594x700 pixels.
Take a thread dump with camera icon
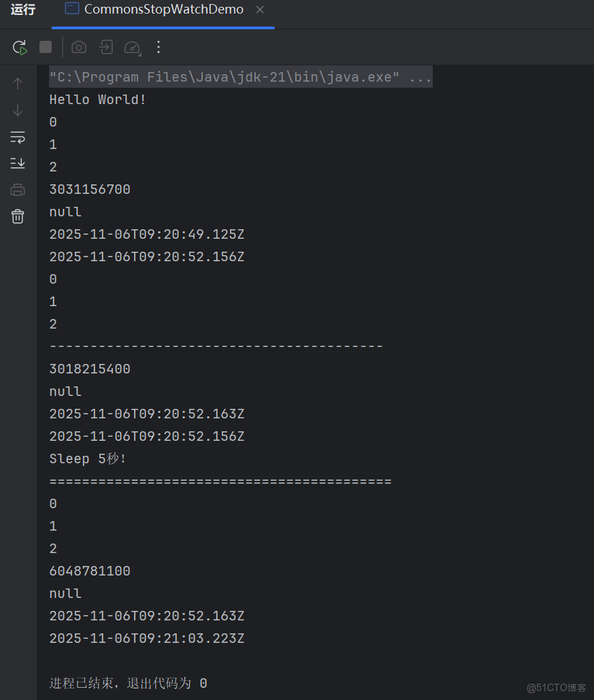pos(78,47)
